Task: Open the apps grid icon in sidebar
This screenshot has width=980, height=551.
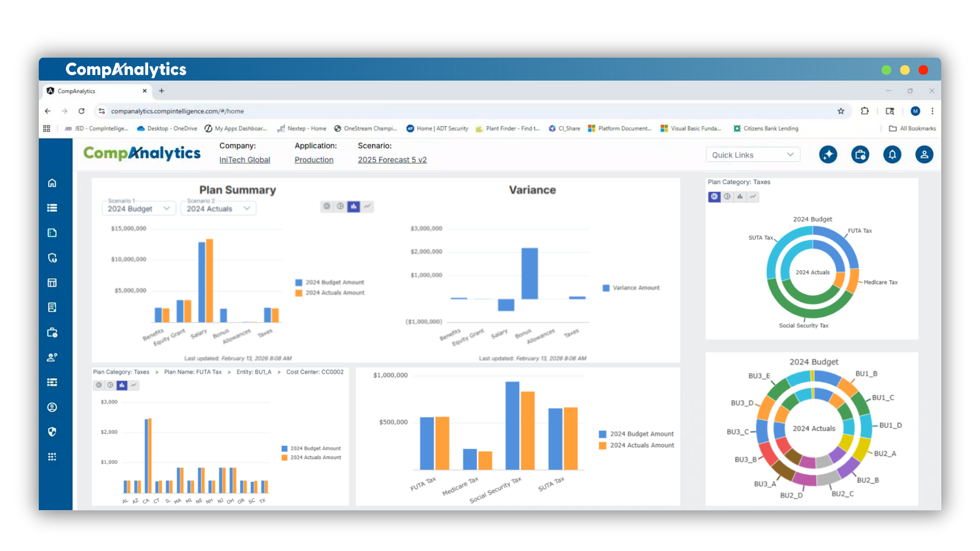Action: click(x=52, y=457)
